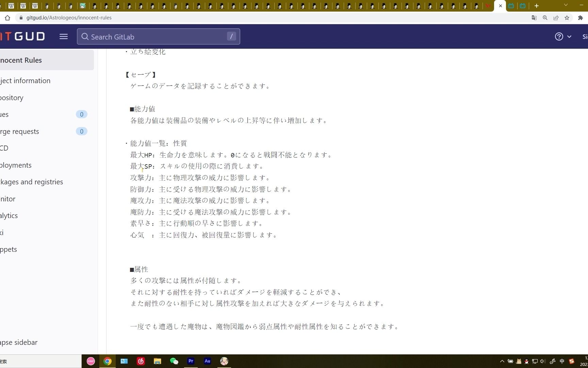Open Adobe Audition in taskbar
Image resolution: width=588 pixels, height=368 pixels.
(208, 361)
